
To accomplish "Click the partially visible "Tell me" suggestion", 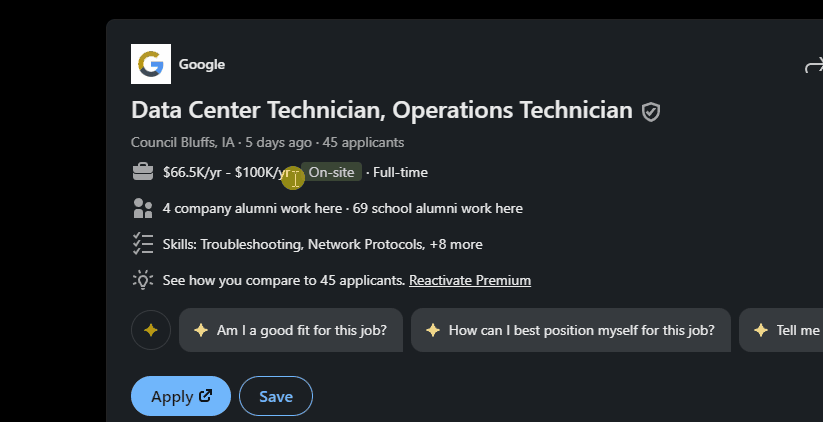I will coord(786,330).
